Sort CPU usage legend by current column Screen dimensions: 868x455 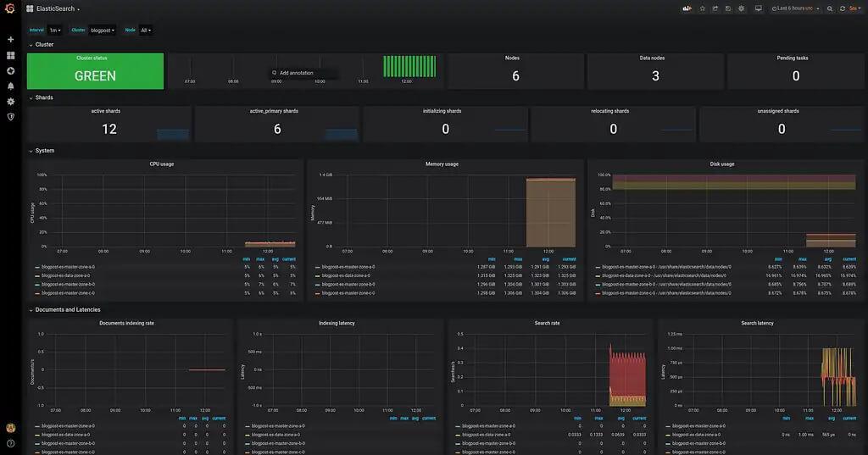[x=289, y=259]
